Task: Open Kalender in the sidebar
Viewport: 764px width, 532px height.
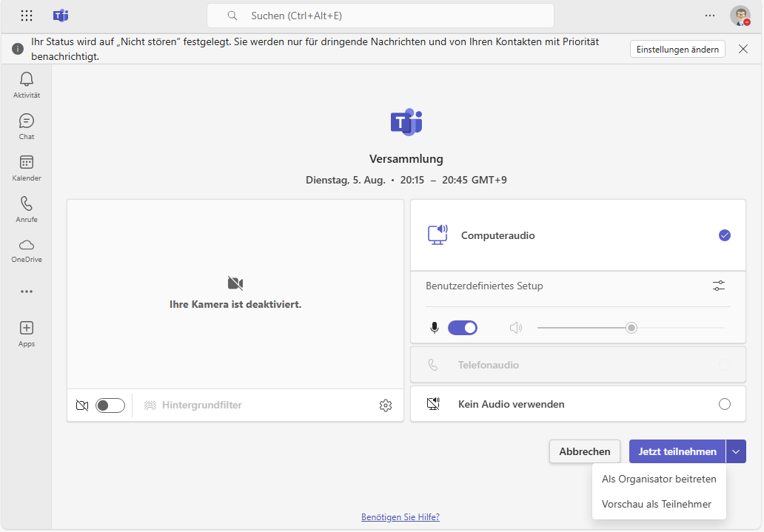Action: tap(27, 167)
